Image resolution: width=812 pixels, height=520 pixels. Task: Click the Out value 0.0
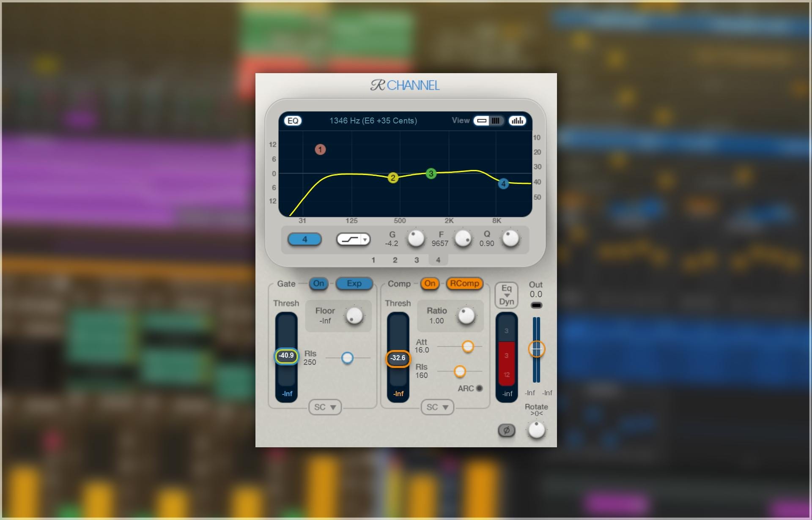point(536,294)
